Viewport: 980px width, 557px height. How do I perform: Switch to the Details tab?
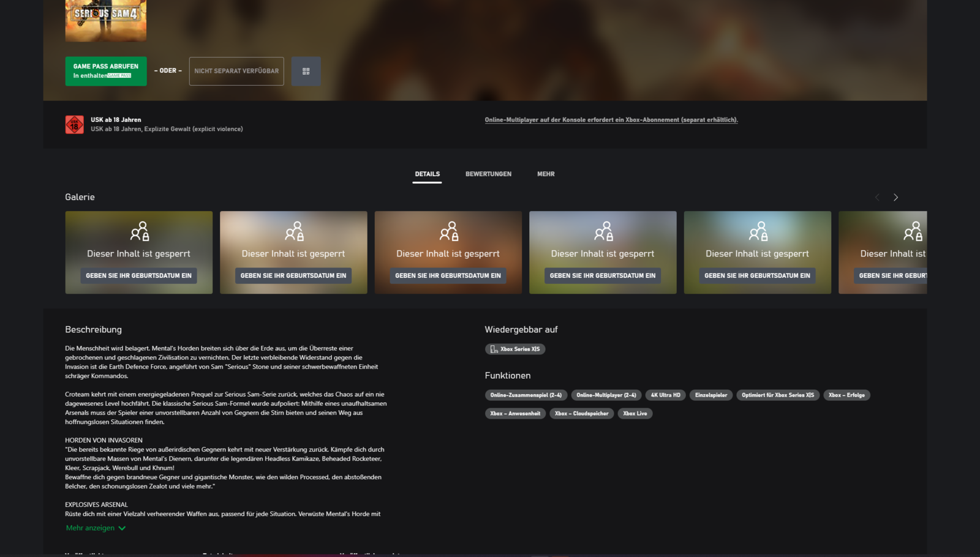428,174
